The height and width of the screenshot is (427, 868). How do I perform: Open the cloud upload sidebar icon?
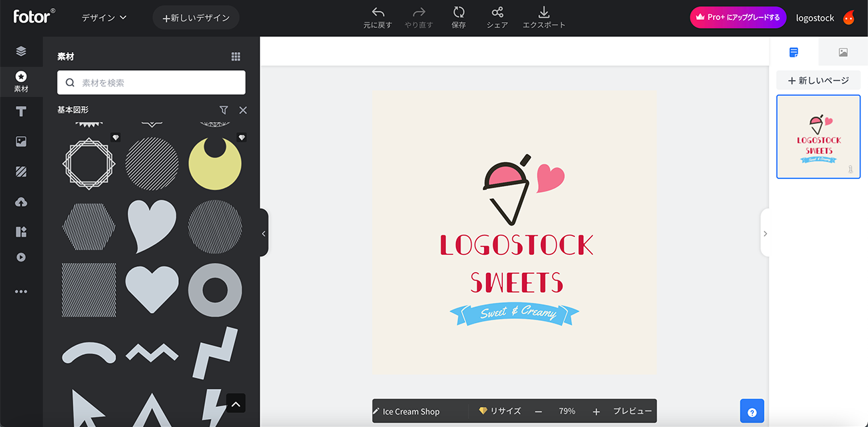[21, 201]
